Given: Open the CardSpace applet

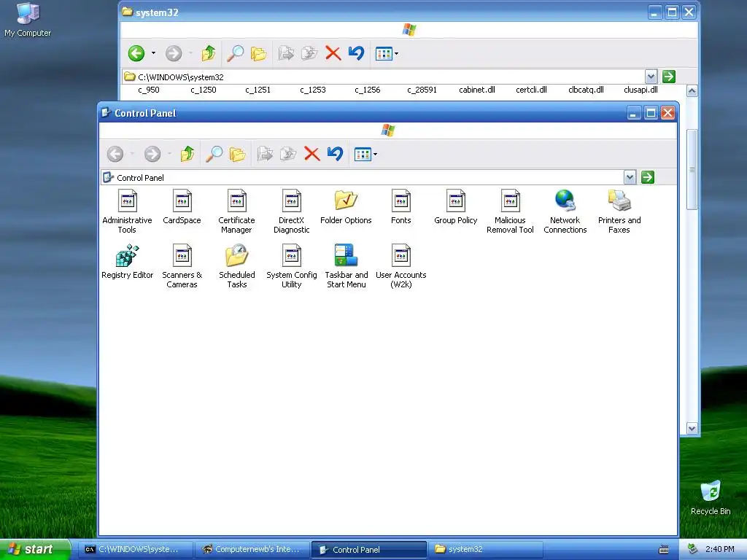Looking at the screenshot, I should [182, 207].
